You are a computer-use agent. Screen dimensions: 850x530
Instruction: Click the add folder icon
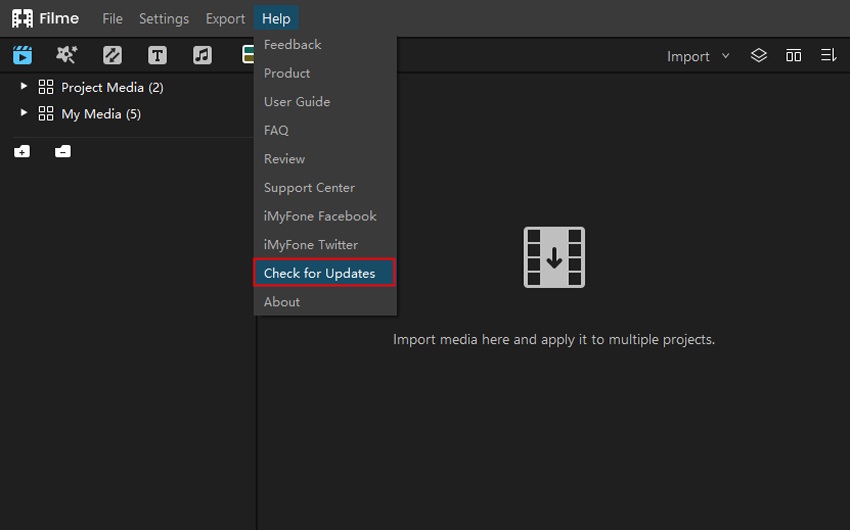click(x=22, y=151)
